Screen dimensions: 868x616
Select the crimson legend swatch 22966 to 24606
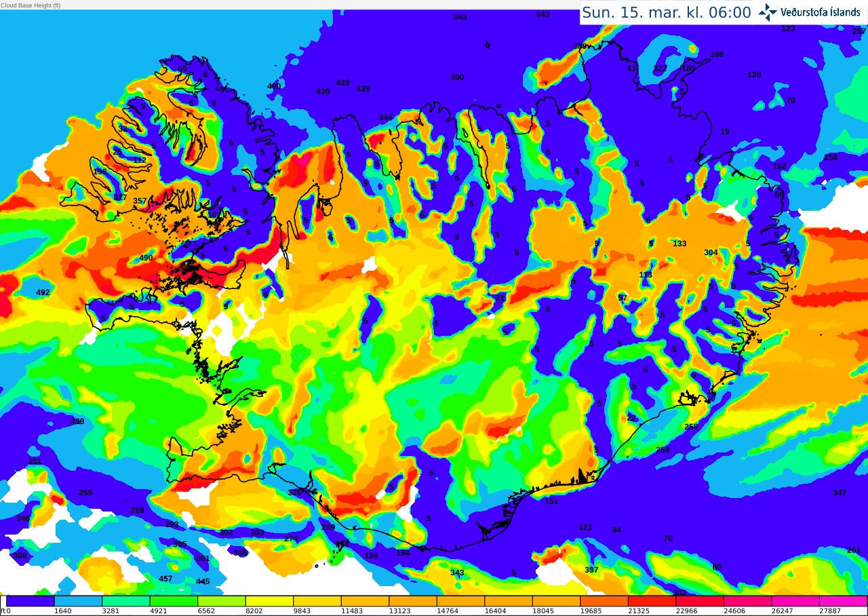pos(700,601)
